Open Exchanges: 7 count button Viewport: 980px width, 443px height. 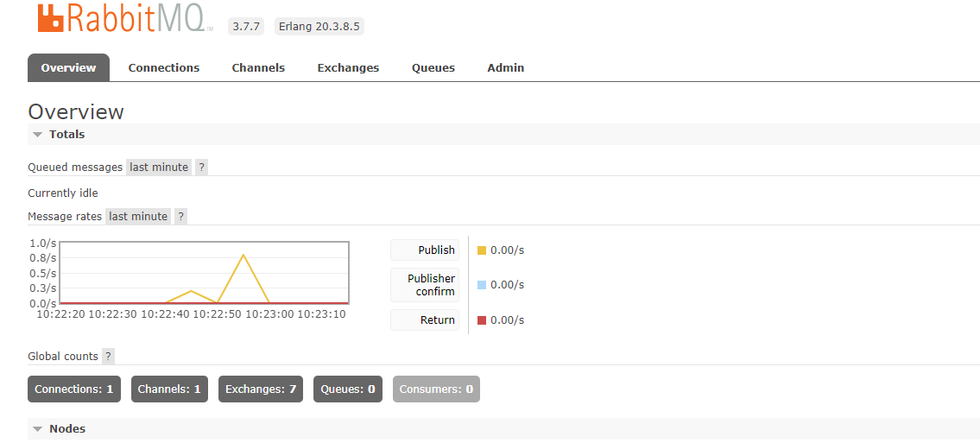click(261, 389)
